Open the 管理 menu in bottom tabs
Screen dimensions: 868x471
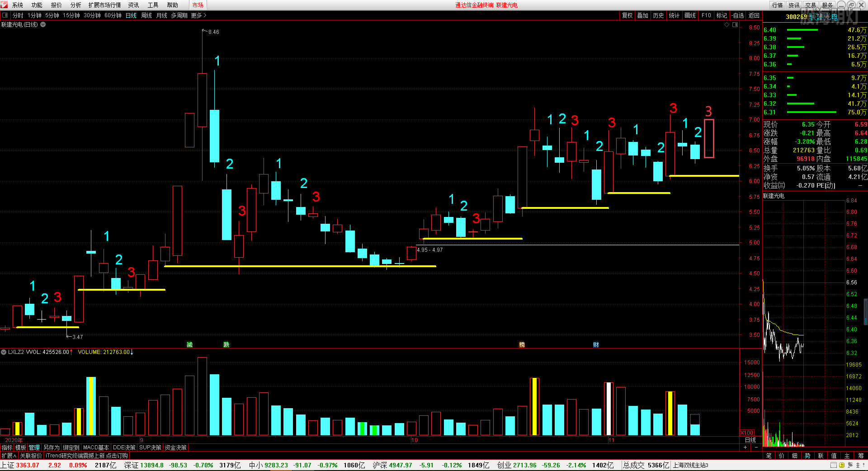(34, 447)
